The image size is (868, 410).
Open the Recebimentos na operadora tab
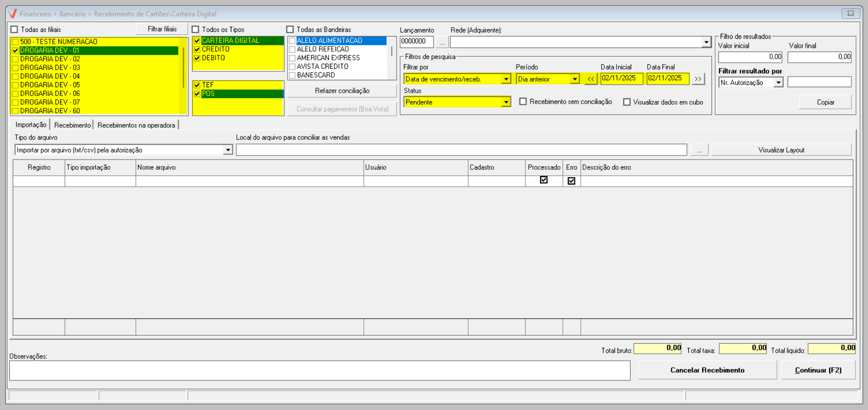click(136, 125)
